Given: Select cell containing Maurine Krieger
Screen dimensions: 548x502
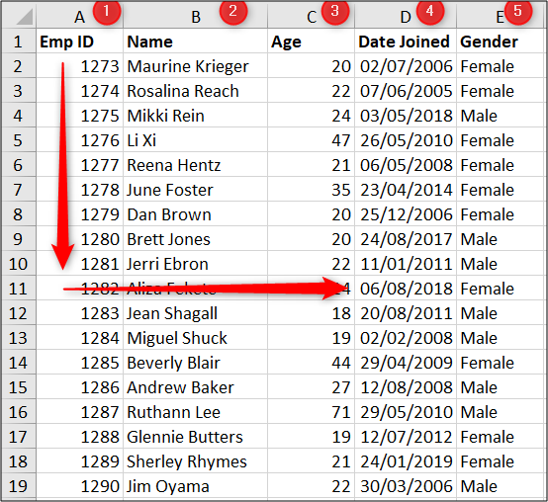Looking at the screenshot, I should 195,66.
